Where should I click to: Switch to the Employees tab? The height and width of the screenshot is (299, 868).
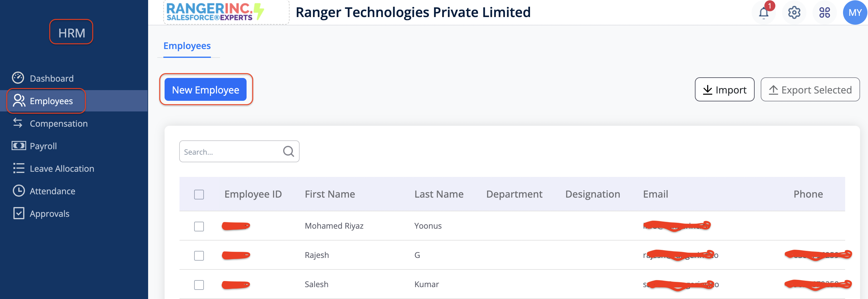point(187,46)
